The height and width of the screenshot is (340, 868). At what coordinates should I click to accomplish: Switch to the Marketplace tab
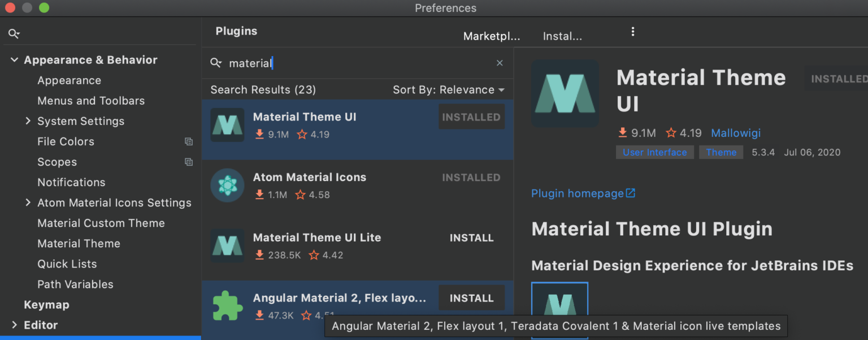pos(491,36)
